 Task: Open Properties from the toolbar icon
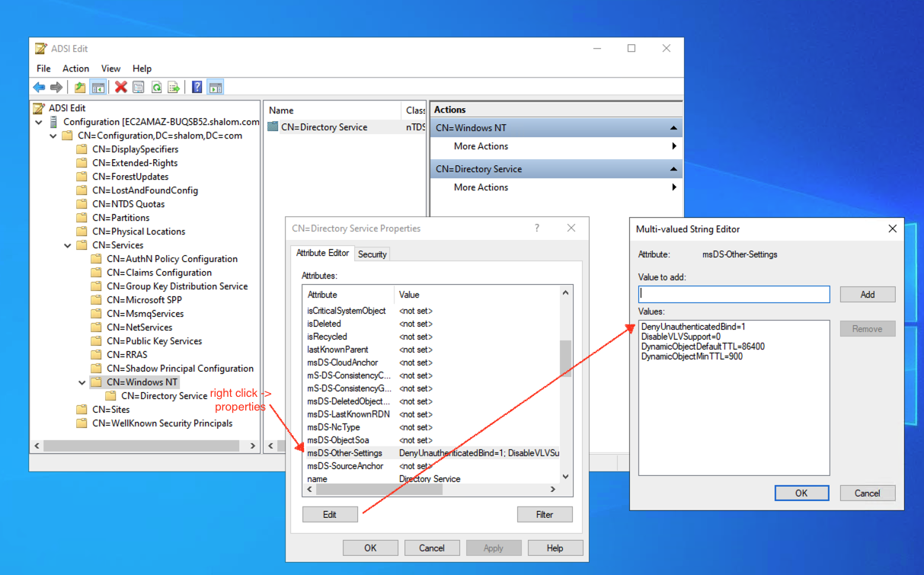point(139,87)
